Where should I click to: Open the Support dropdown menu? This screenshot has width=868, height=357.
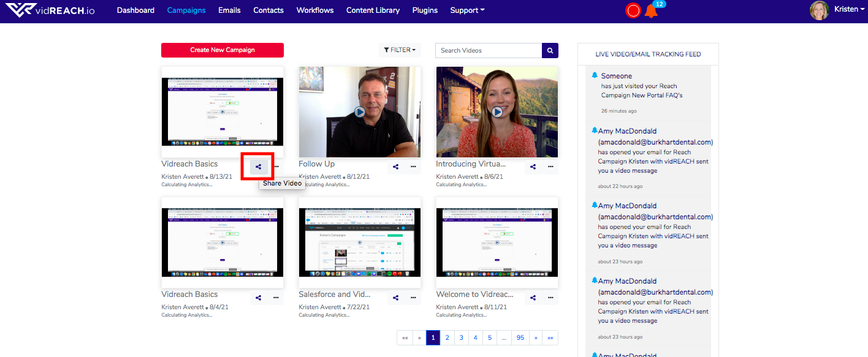point(467,10)
